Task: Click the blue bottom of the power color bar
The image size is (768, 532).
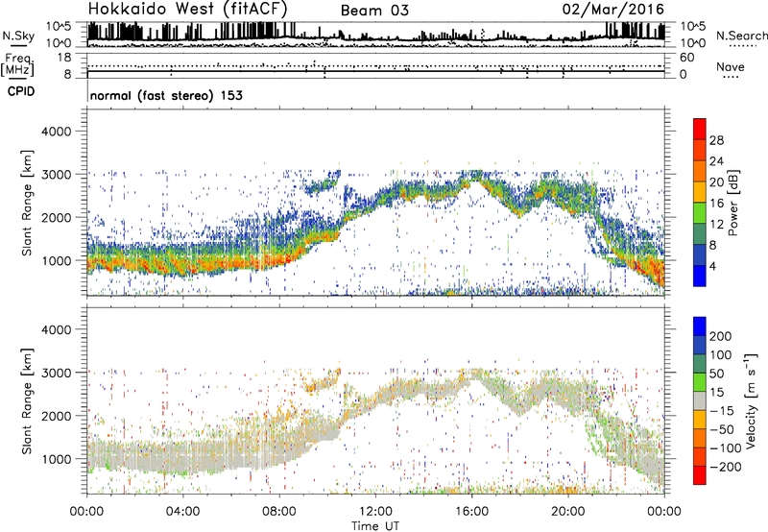Action: point(700,277)
